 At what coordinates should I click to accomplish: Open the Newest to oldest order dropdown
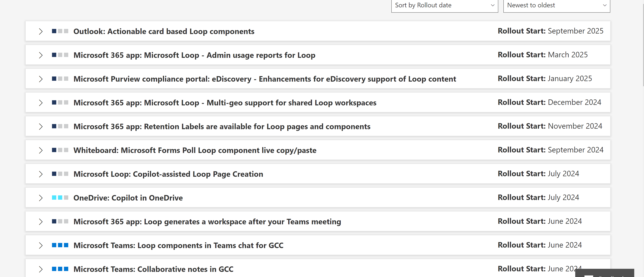pos(556,5)
